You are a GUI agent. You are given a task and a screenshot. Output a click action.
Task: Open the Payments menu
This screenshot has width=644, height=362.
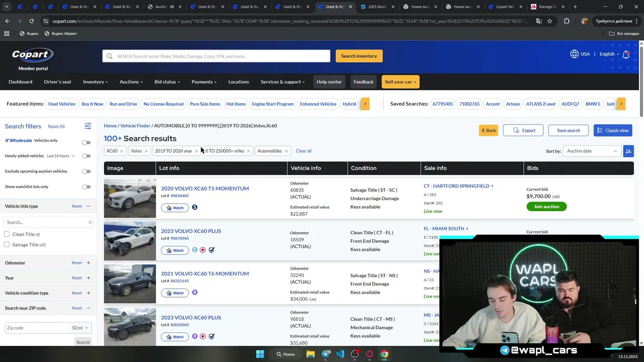(x=204, y=82)
